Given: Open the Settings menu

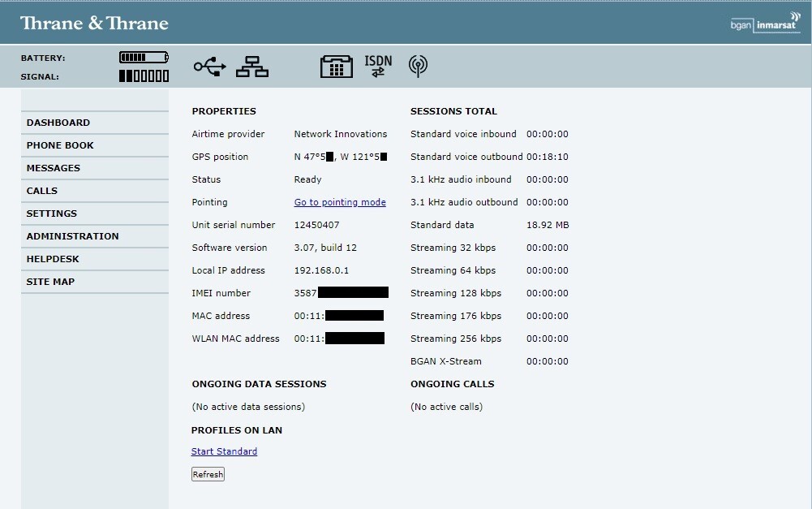Looking at the screenshot, I should pos(95,214).
